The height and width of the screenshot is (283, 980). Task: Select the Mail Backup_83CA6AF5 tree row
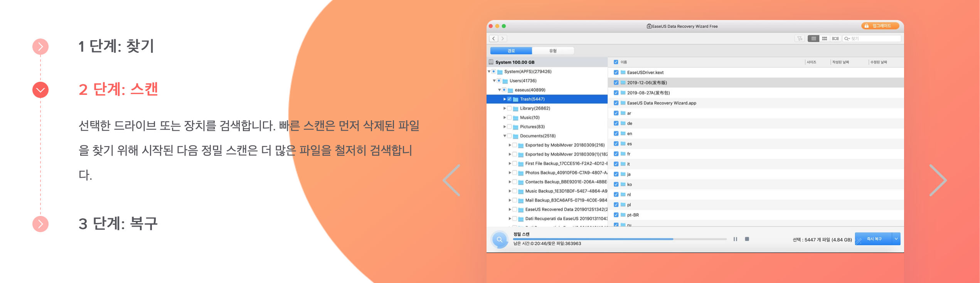(x=547, y=200)
